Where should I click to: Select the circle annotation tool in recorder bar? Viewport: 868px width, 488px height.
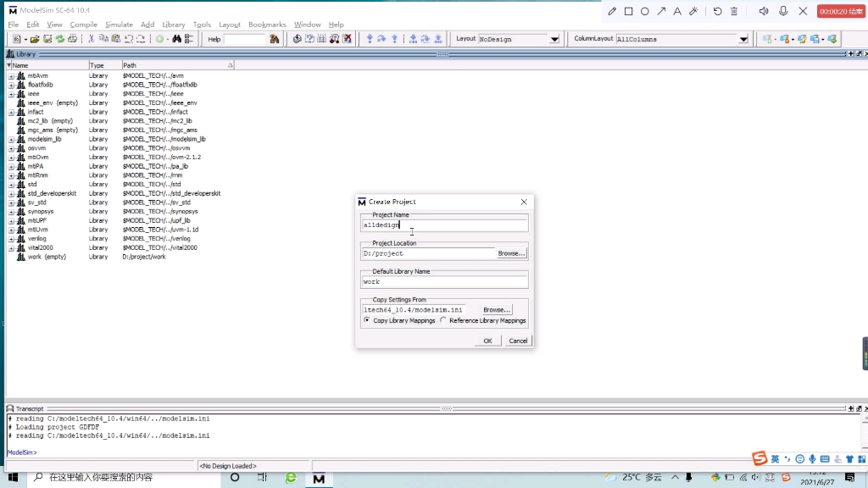pyautogui.click(x=645, y=11)
